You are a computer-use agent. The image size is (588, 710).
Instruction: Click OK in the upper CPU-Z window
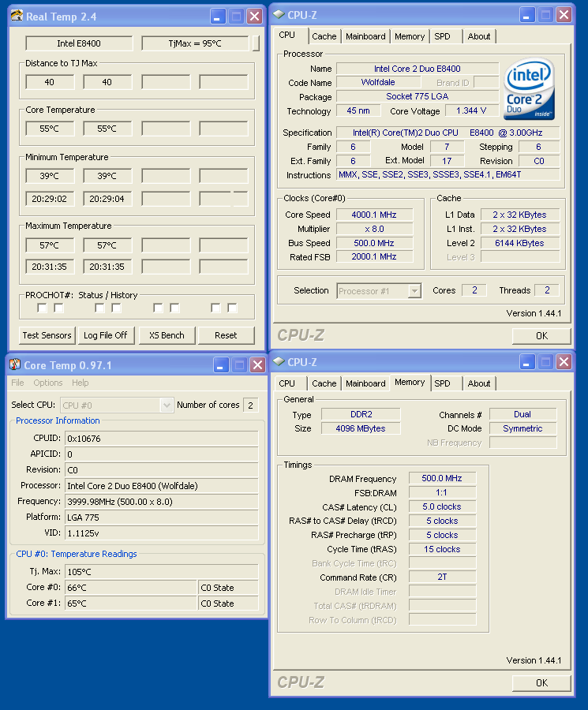541,335
